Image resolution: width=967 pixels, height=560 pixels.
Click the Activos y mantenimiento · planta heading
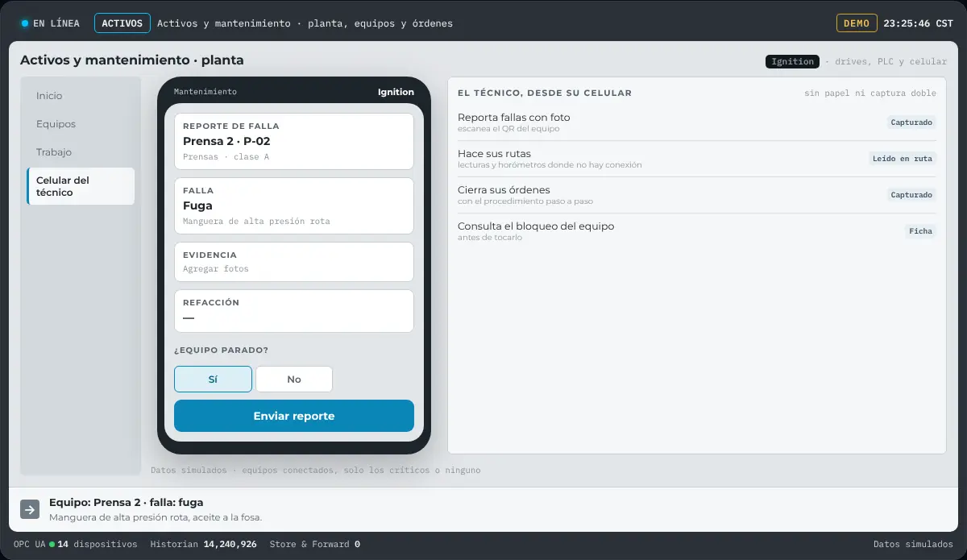pyautogui.click(x=131, y=60)
